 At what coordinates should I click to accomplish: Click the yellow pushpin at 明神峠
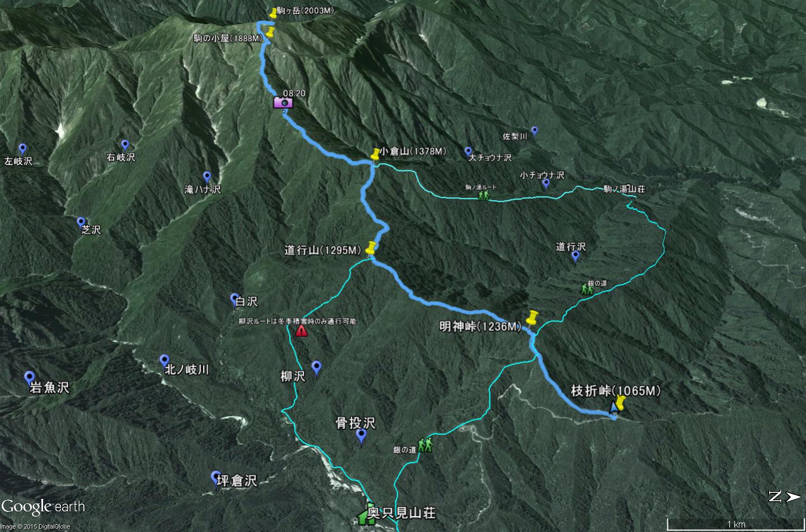[x=532, y=319]
